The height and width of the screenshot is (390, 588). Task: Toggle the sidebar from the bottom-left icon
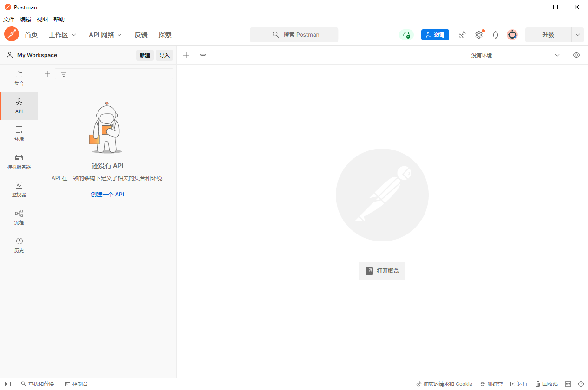pyautogui.click(x=8, y=384)
